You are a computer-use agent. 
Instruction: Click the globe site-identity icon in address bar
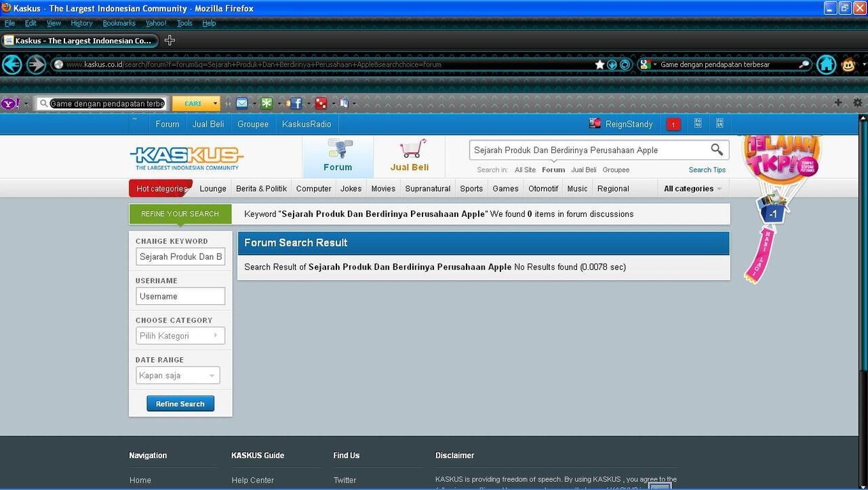pos(59,64)
